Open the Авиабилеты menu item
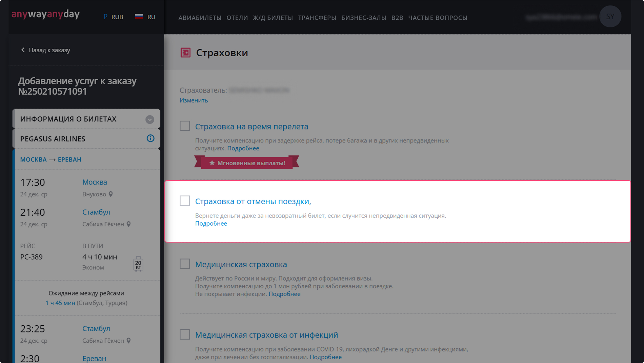 click(x=200, y=18)
